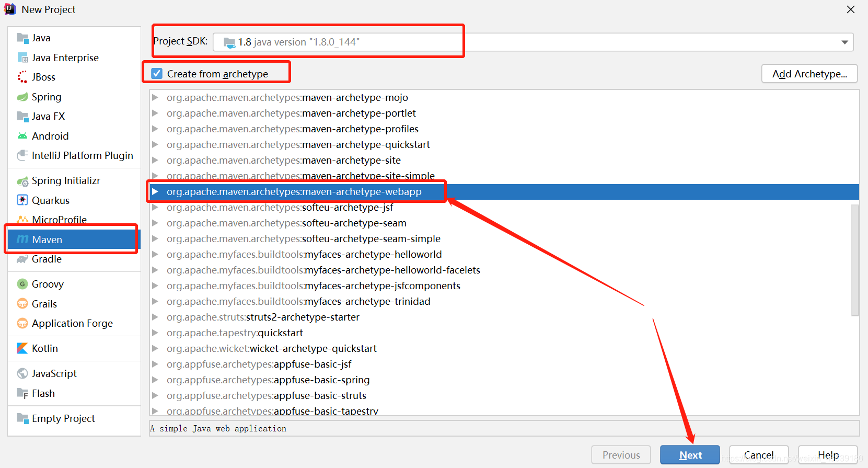
Task: Pick the Quarkus icon
Action: (x=22, y=200)
